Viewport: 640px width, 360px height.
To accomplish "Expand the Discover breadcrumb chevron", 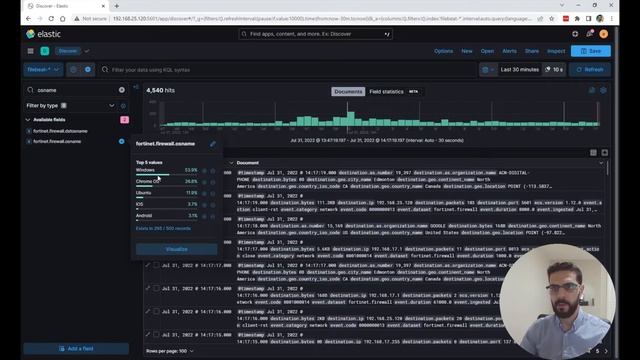I will tap(87, 51).
